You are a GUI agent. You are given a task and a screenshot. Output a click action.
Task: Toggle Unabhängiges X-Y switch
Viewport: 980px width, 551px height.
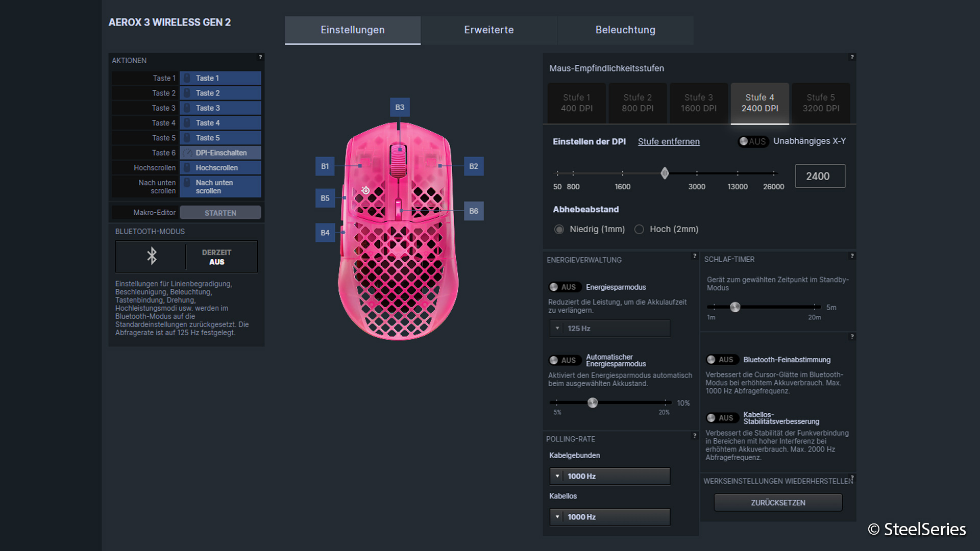(x=752, y=141)
